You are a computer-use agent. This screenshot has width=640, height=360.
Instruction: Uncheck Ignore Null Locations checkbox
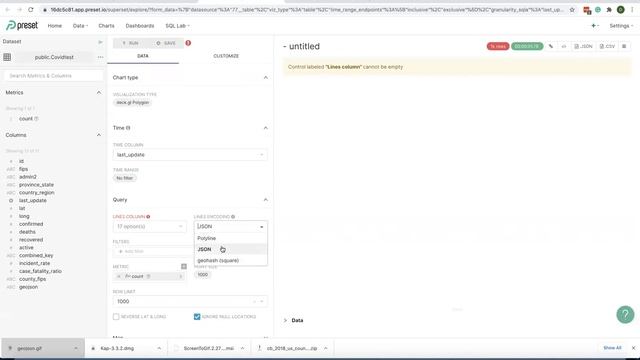click(x=197, y=317)
